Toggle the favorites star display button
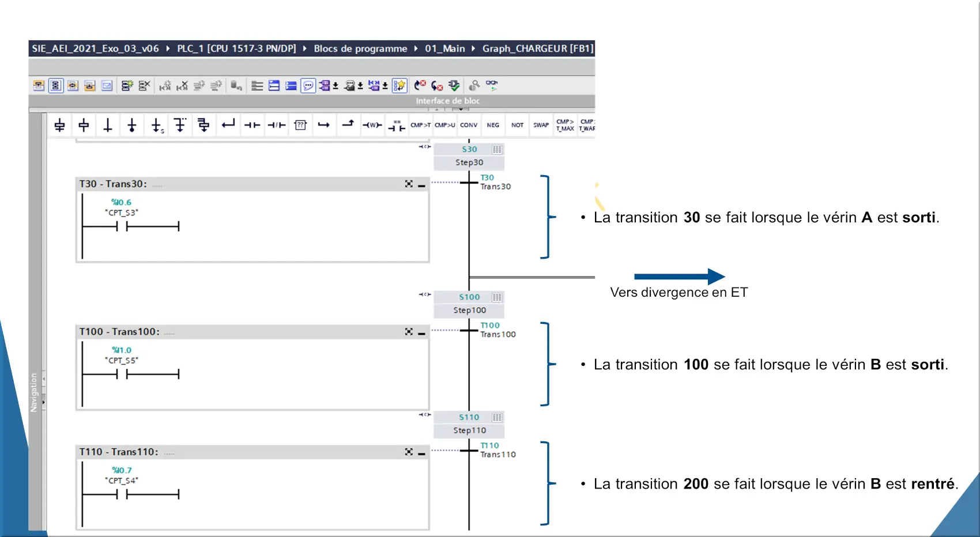The width and height of the screenshot is (980, 537). click(399, 86)
